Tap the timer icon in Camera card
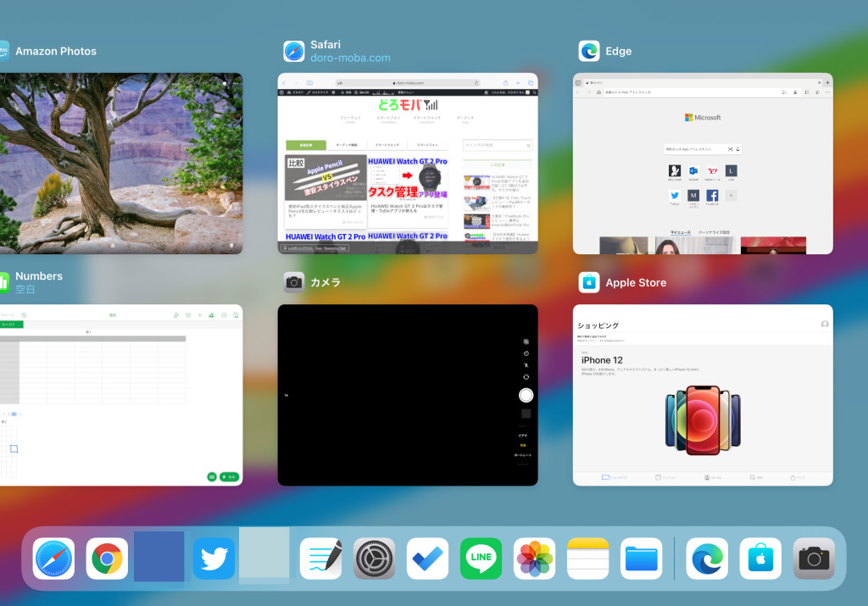868x606 pixels. [526, 353]
